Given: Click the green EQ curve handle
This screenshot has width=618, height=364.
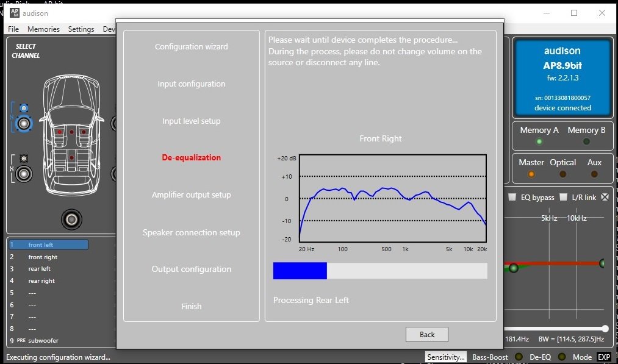Looking at the screenshot, I should tap(513, 268).
